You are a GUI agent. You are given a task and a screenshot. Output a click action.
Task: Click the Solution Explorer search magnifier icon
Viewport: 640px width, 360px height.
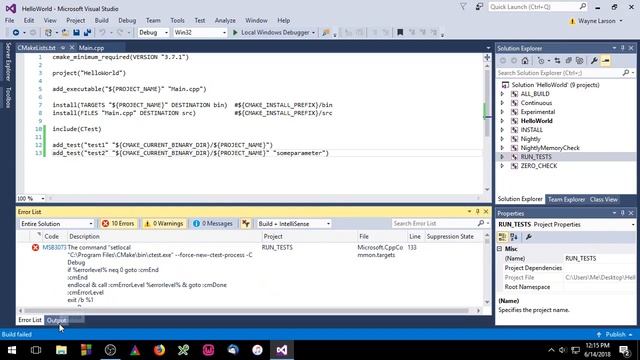(x=626, y=73)
